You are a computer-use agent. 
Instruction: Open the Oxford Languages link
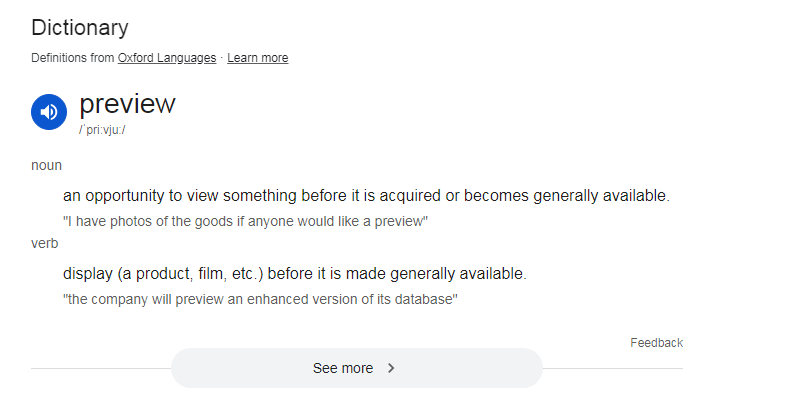point(166,58)
